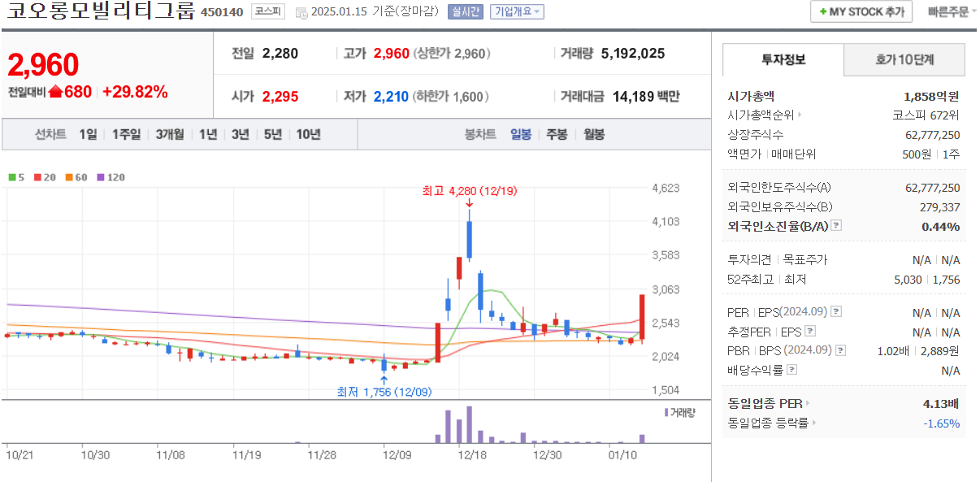This screenshot has height=482, width=980.
Task: Click the 52주최고 최저 value 5,030 | 1,756
Action: point(927,280)
